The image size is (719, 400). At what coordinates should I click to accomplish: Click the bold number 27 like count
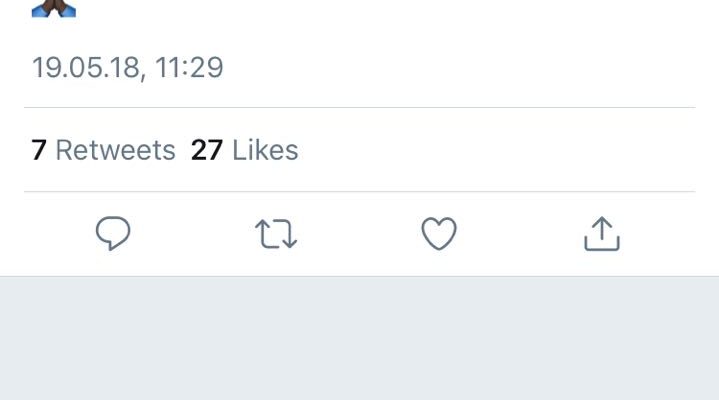click(x=206, y=150)
